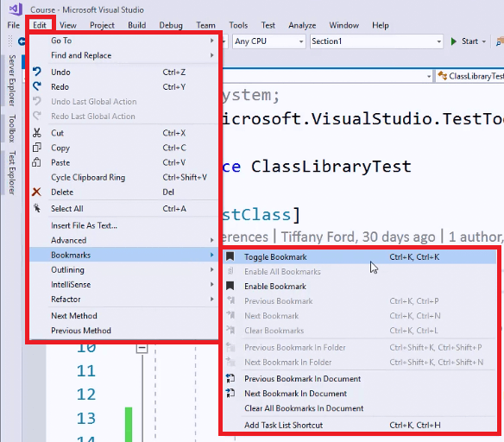Open the Test menu
The height and width of the screenshot is (442, 504).
click(268, 25)
